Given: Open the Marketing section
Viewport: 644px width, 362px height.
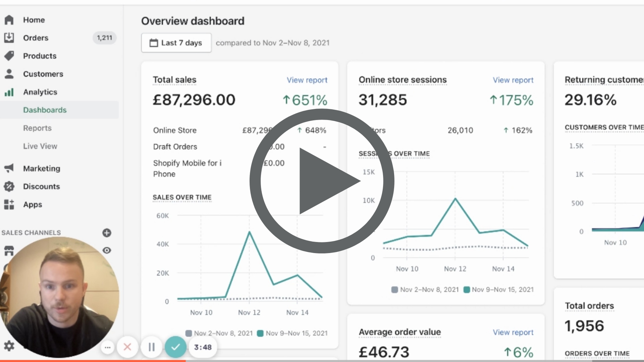Looking at the screenshot, I should 42,169.
